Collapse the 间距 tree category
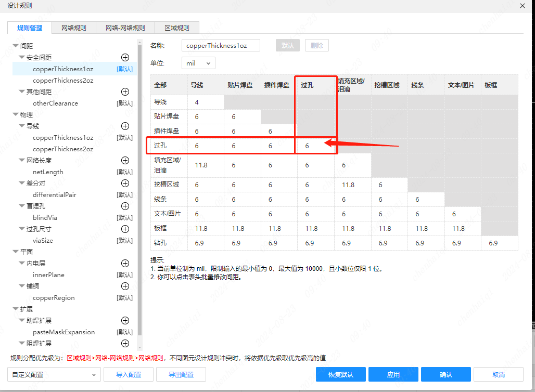This screenshot has height=392, width=535. pos(16,46)
